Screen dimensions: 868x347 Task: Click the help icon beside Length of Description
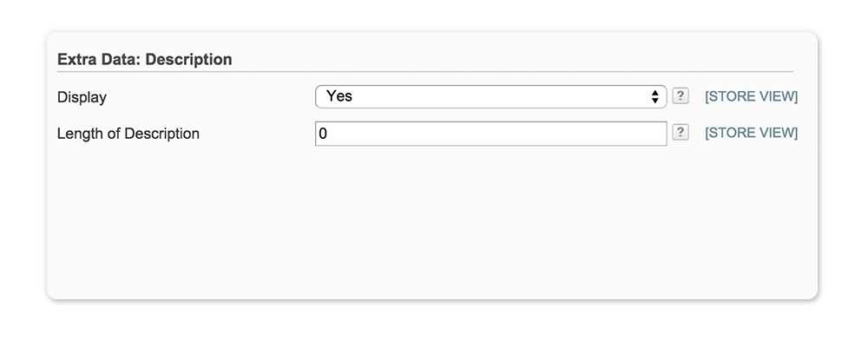point(681,133)
